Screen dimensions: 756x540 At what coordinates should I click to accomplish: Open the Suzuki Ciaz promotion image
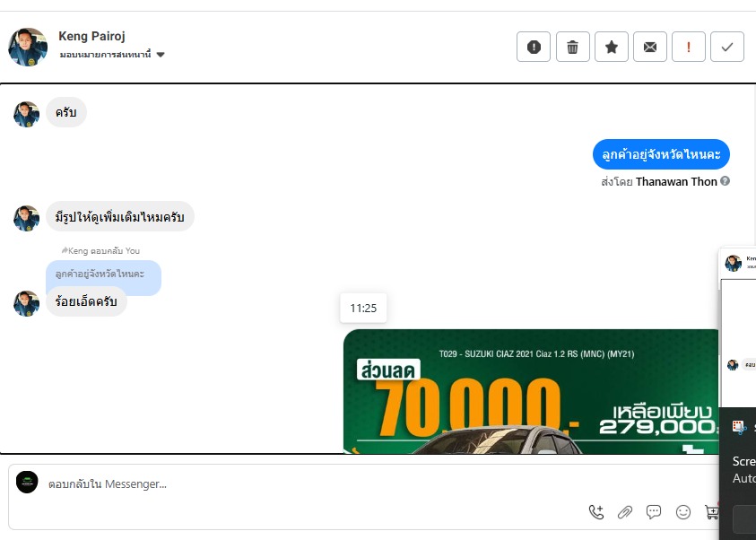(x=531, y=391)
